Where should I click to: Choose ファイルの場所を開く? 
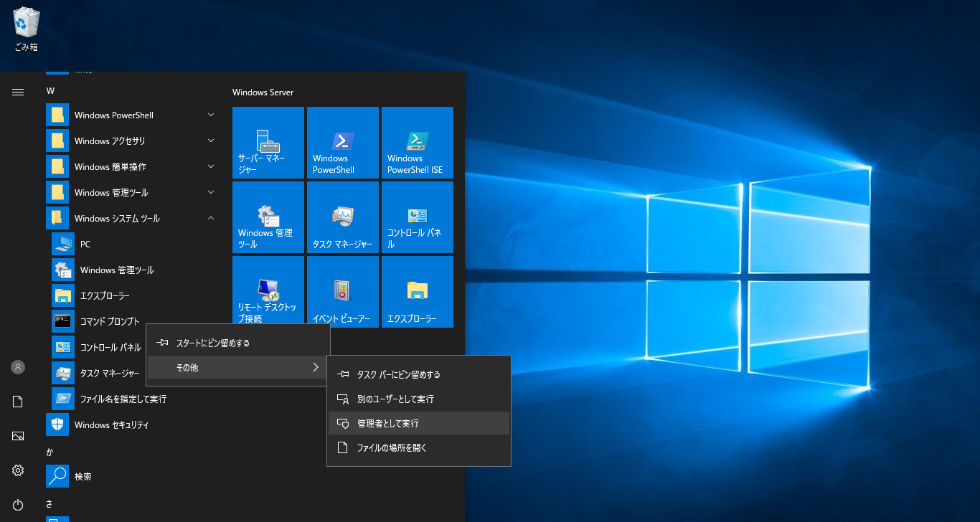tap(419, 448)
